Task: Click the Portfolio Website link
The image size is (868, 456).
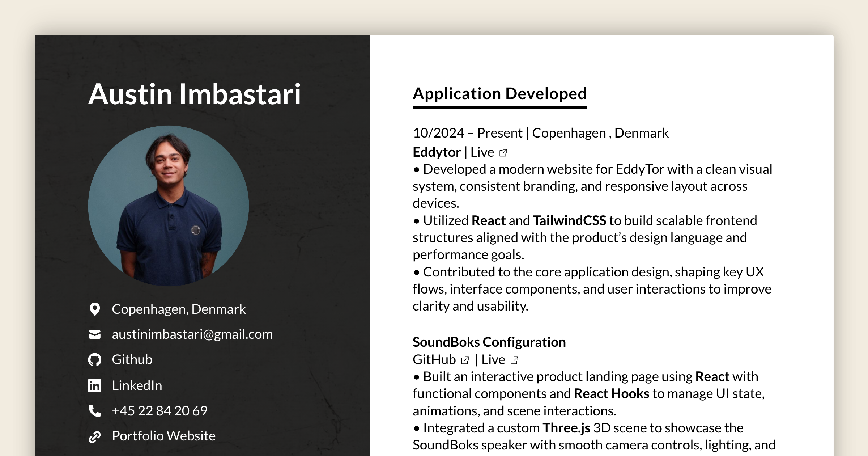Action: pos(163,436)
